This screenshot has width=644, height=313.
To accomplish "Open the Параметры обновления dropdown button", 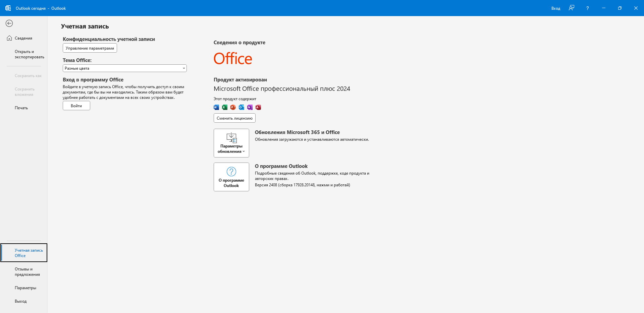I will click(231, 143).
